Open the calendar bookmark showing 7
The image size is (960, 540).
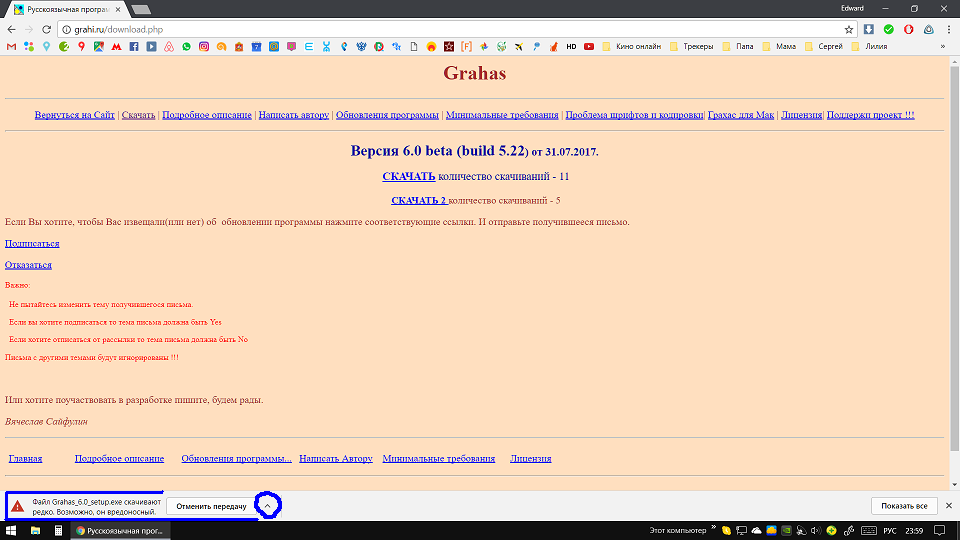pos(257,47)
